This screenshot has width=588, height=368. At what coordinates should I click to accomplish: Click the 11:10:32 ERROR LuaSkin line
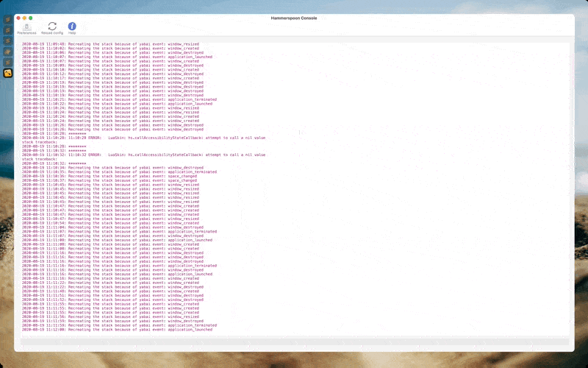[143, 155]
